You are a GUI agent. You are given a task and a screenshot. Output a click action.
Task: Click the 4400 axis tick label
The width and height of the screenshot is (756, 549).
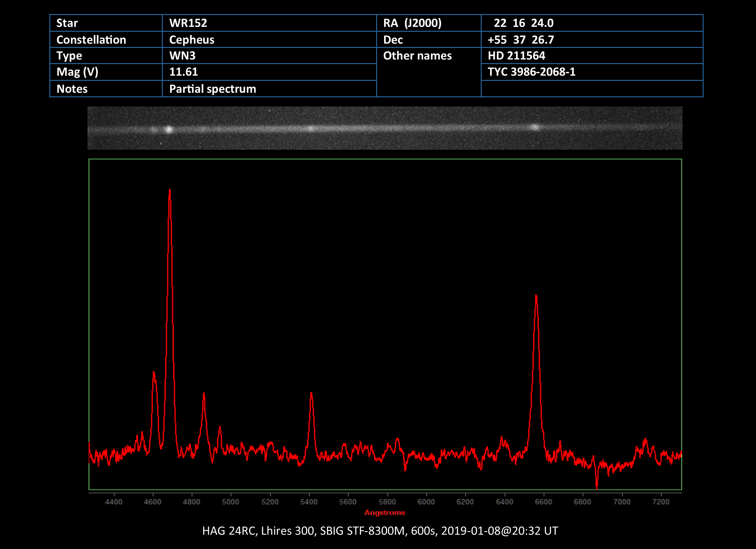114,502
